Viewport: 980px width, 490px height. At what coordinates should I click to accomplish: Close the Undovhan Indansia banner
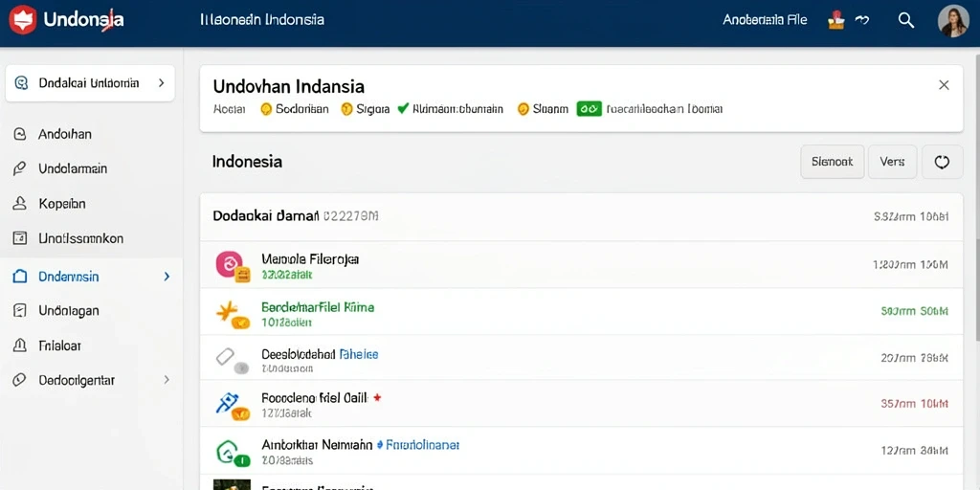944,85
